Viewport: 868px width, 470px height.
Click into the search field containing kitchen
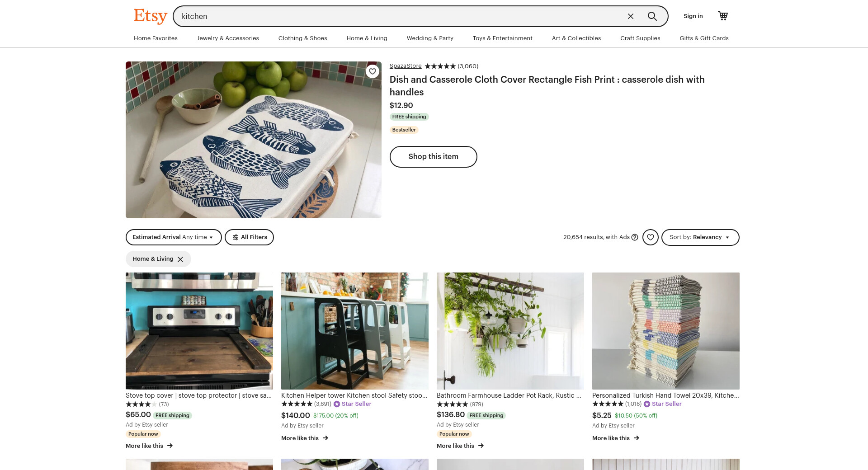400,16
